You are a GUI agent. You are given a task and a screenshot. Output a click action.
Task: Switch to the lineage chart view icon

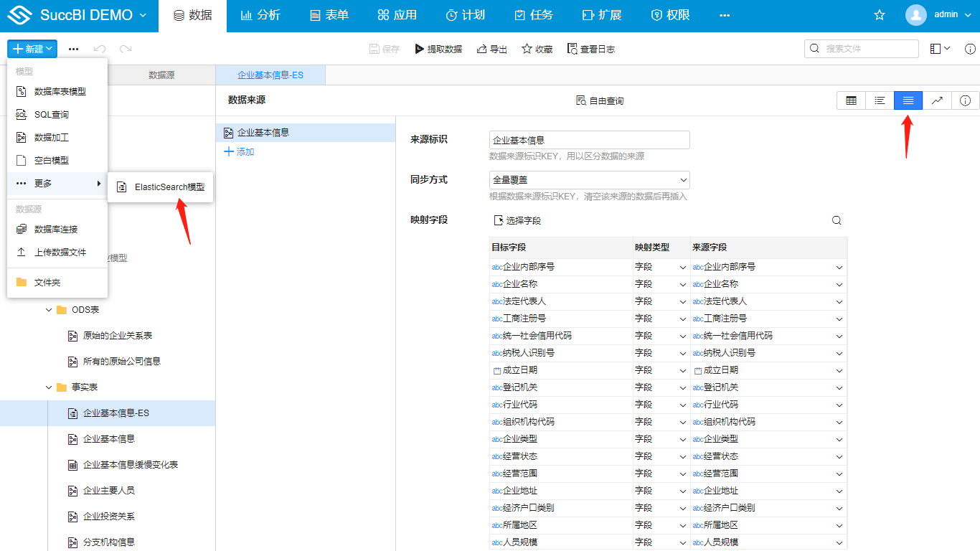coord(937,101)
